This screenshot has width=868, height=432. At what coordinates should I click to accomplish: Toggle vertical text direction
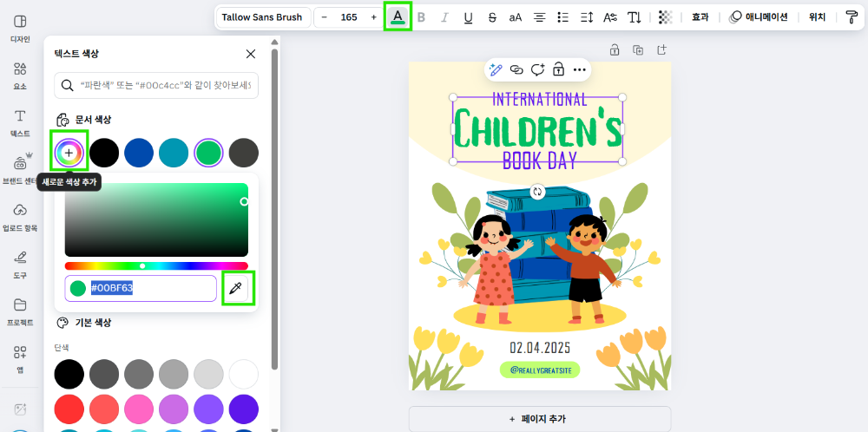point(635,17)
